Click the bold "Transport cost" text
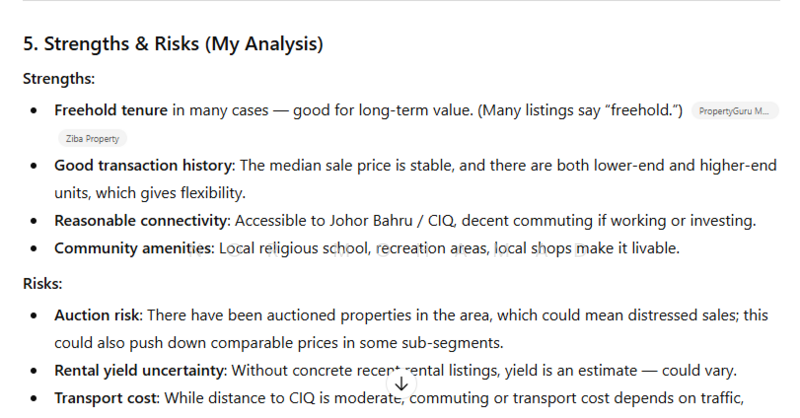The height and width of the screenshot is (418, 800). [x=105, y=398]
